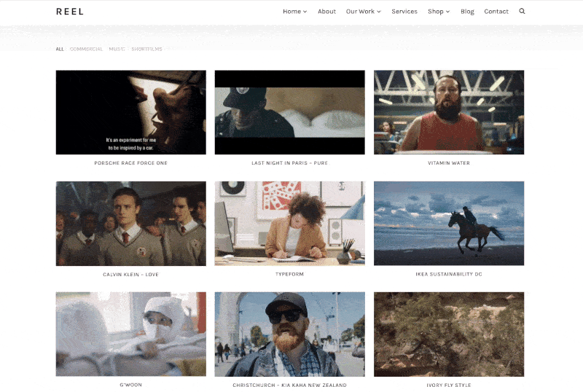Image resolution: width=583 pixels, height=392 pixels.
Task: Expand the Shop dropdown menu
Action: click(439, 12)
